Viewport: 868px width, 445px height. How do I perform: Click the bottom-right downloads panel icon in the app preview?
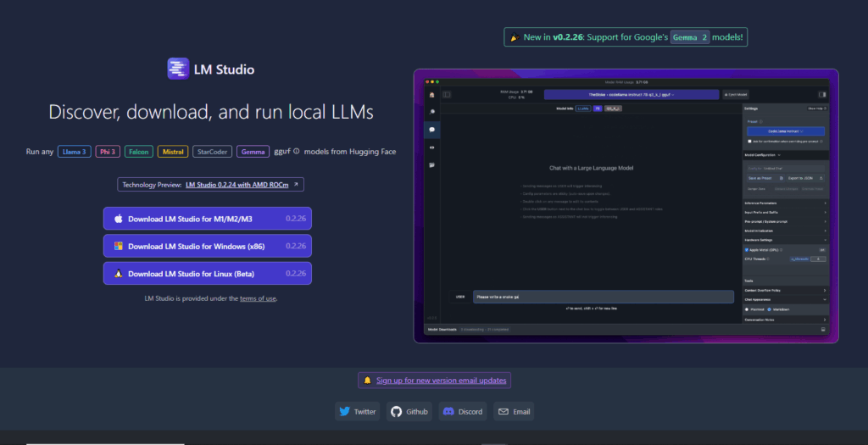tap(823, 330)
